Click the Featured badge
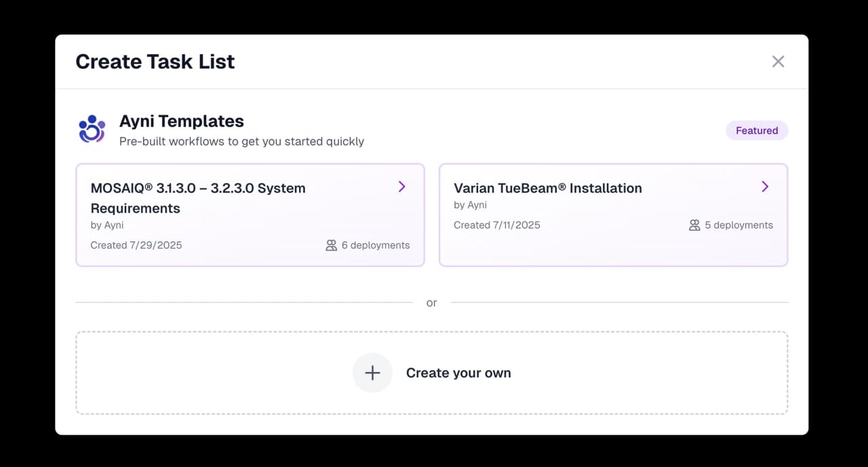The height and width of the screenshot is (467, 868). point(757,130)
